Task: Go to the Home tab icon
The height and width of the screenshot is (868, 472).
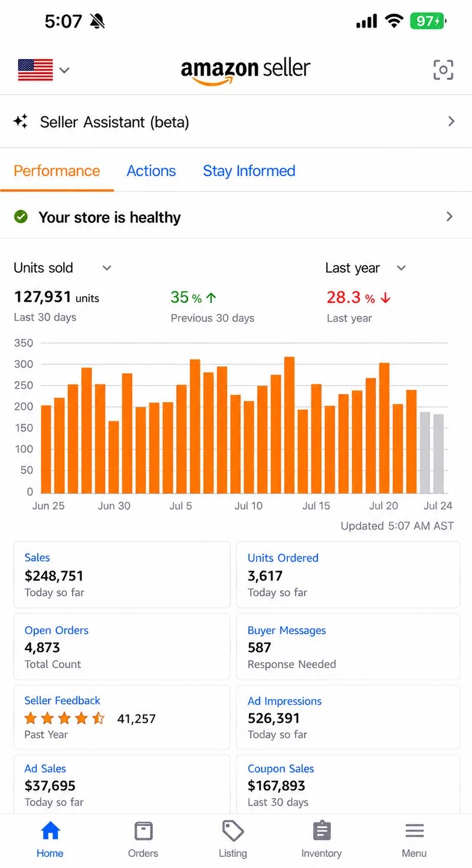Action: (50, 831)
